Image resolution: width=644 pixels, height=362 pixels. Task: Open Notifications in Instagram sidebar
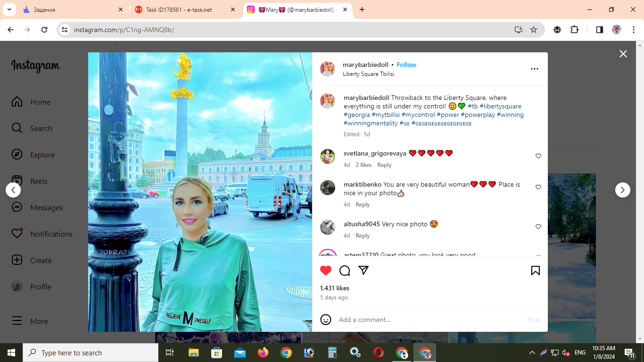pos(42,234)
